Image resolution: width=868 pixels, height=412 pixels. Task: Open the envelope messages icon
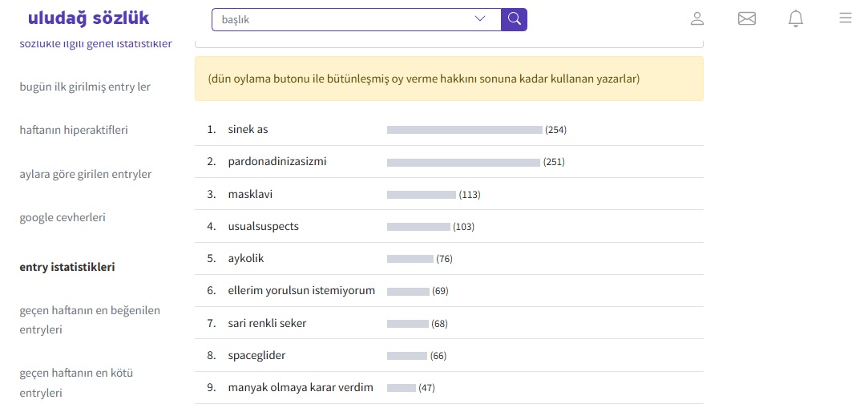(x=747, y=18)
